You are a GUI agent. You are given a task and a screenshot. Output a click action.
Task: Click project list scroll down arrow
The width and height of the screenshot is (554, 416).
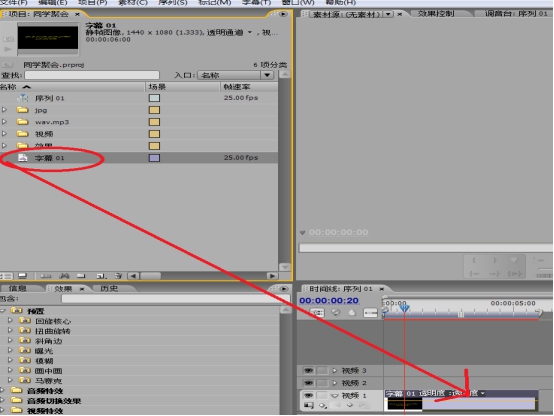[x=285, y=267]
